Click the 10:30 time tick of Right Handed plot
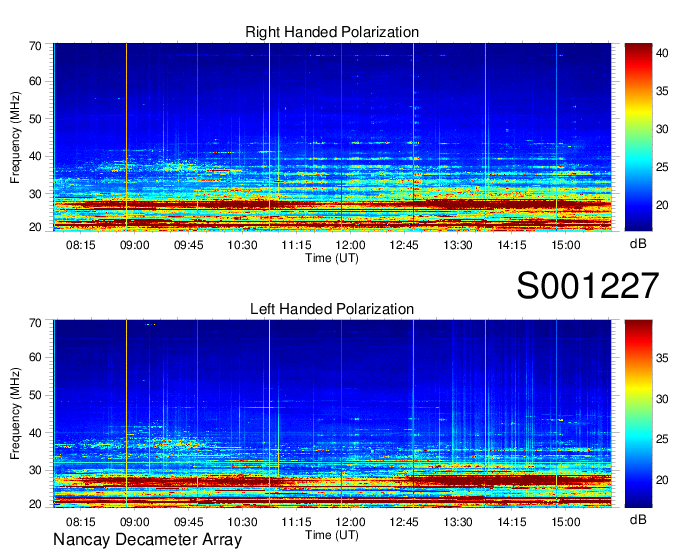This screenshot has width=680, height=552. [x=242, y=245]
